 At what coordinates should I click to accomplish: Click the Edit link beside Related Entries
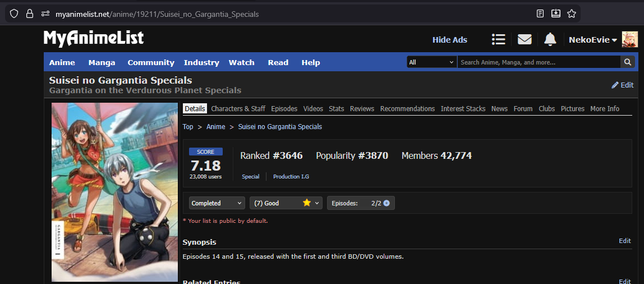pyautogui.click(x=625, y=282)
